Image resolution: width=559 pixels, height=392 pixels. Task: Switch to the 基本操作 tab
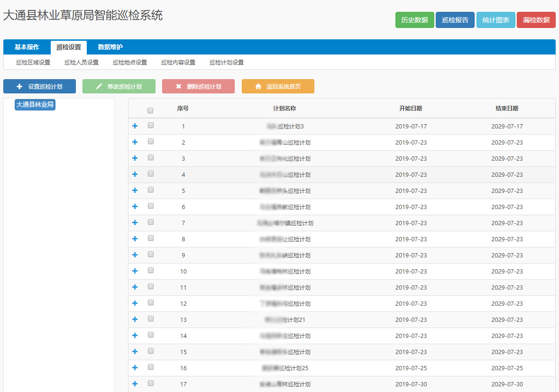coord(27,47)
